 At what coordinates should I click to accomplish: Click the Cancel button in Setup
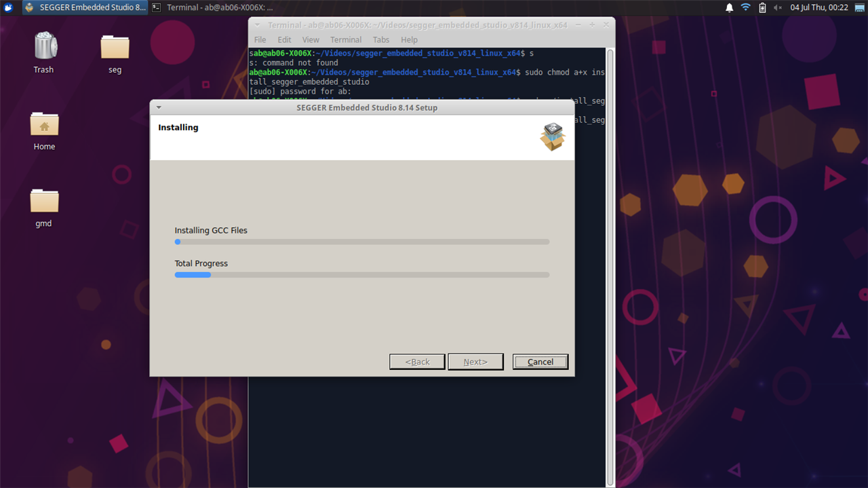coord(540,362)
